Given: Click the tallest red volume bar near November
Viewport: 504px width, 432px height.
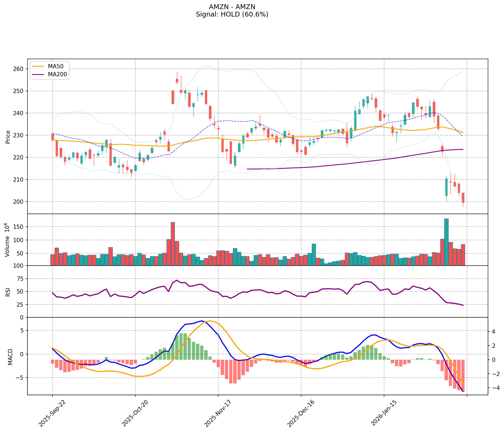Looking at the screenshot, I should click(173, 243).
